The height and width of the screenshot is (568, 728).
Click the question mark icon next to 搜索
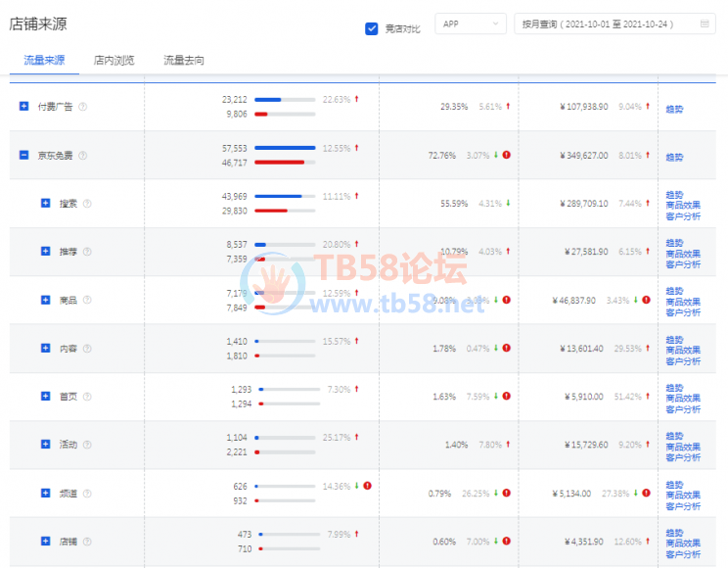(87, 204)
